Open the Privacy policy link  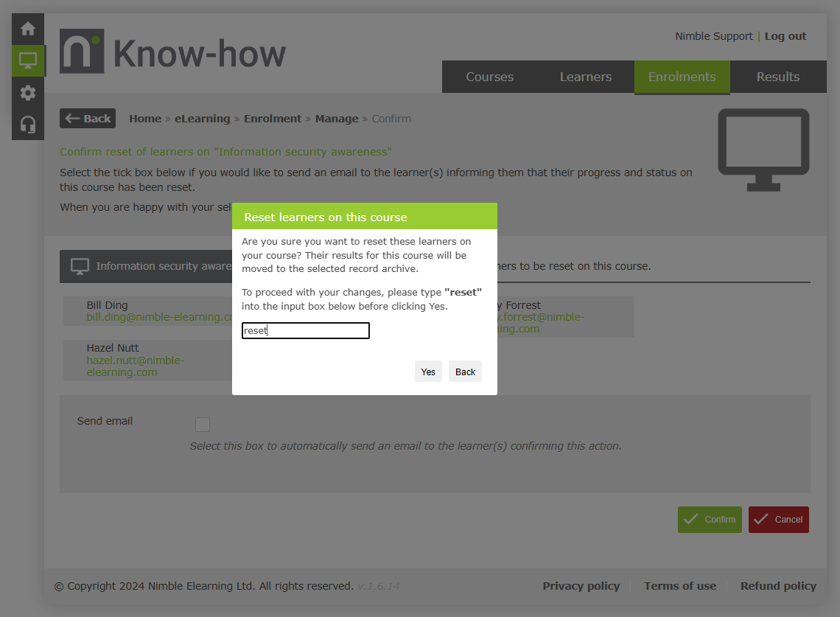(x=581, y=586)
